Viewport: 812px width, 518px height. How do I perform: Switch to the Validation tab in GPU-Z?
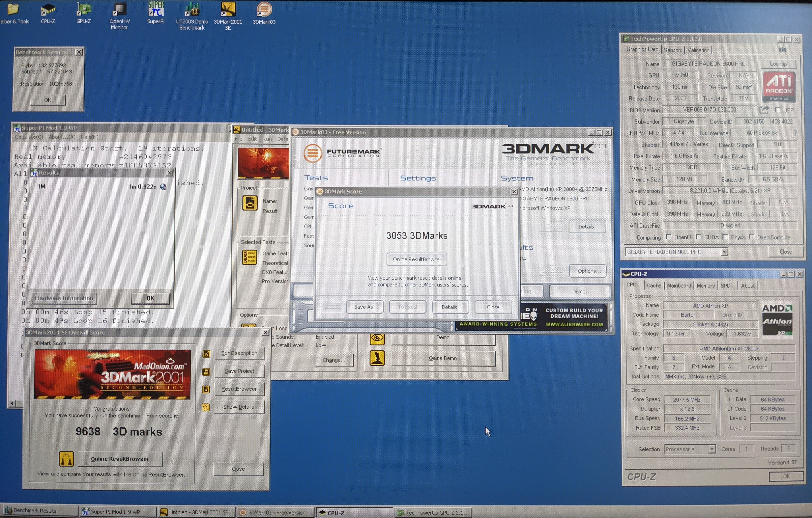pos(698,50)
